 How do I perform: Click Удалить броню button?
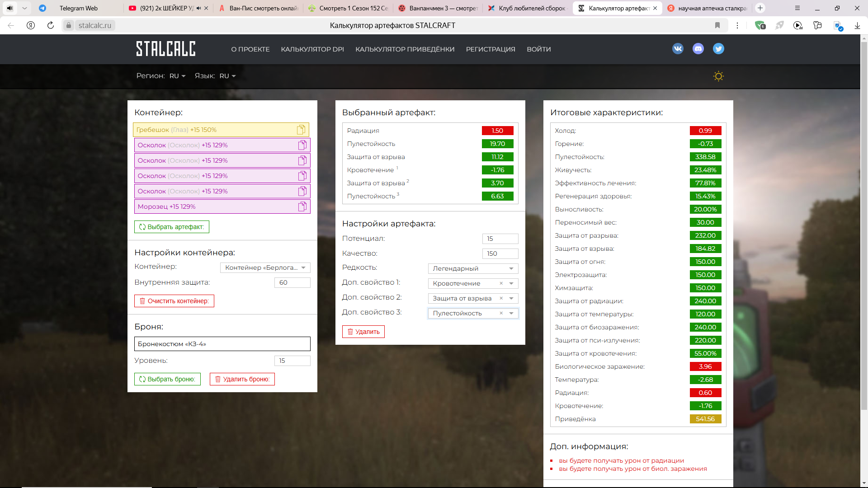pyautogui.click(x=242, y=379)
